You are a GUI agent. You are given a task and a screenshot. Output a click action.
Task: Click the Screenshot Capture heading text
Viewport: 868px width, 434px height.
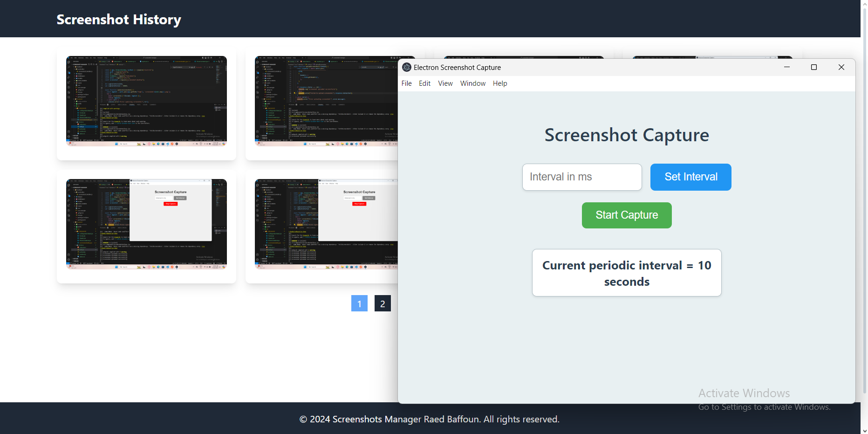(627, 135)
